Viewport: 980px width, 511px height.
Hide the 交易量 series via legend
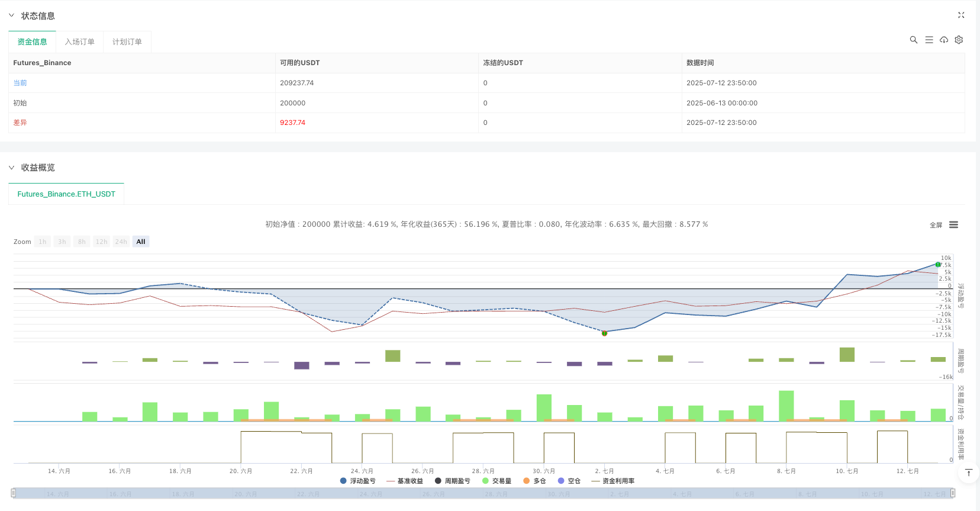pyautogui.click(x=497, y=481)
